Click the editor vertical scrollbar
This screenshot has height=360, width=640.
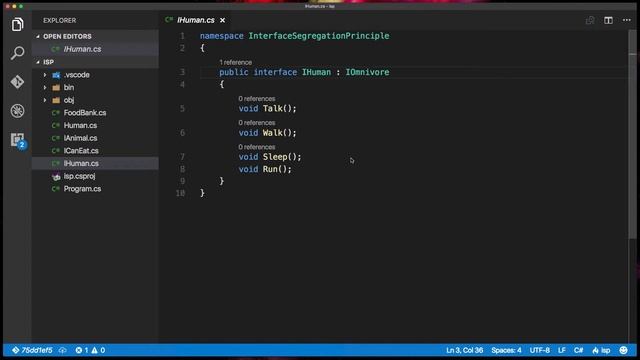(x=632, y=135)
